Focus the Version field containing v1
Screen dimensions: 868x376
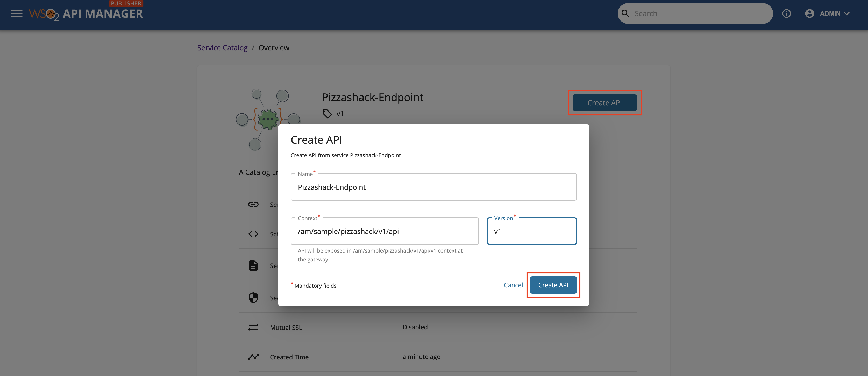tap(532, 231)
